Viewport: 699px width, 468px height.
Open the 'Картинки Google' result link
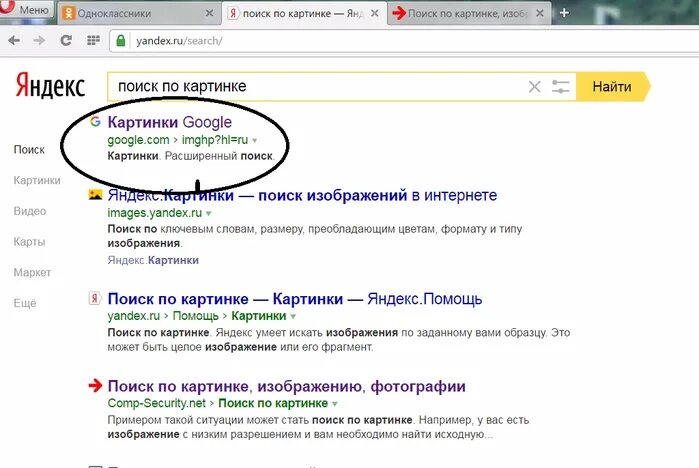point(170,122)
